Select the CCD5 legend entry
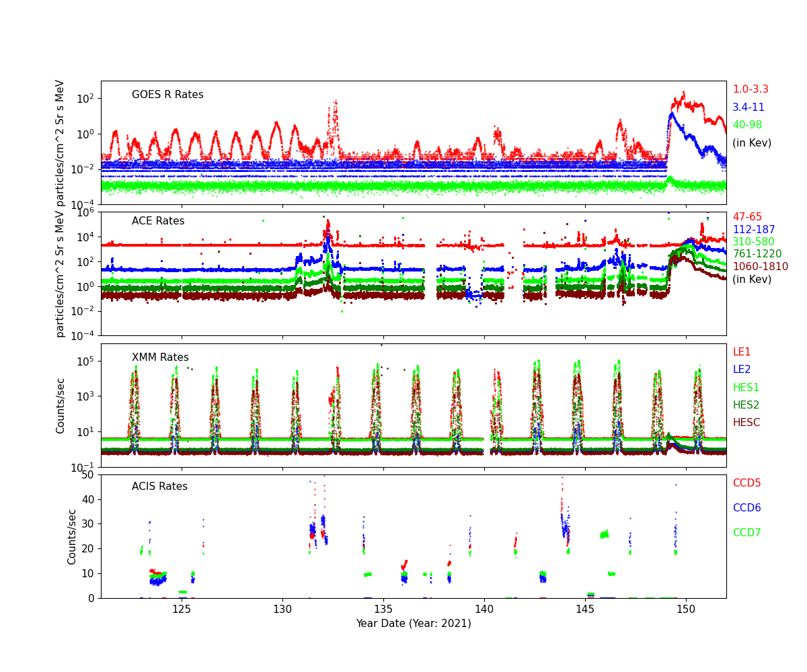The width and height of the screenshot is (807, 672). click(x=746, y=483)
